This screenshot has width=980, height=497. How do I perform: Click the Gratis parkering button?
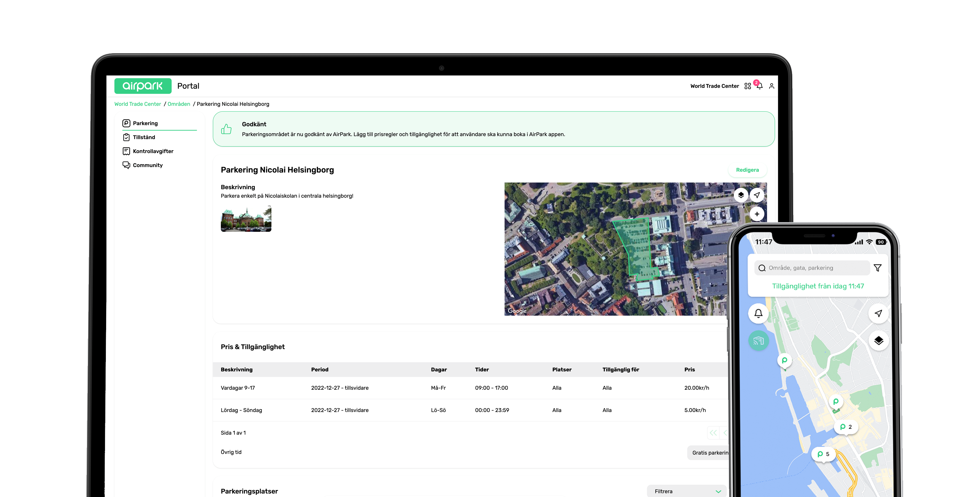click(x=708, y=453)
